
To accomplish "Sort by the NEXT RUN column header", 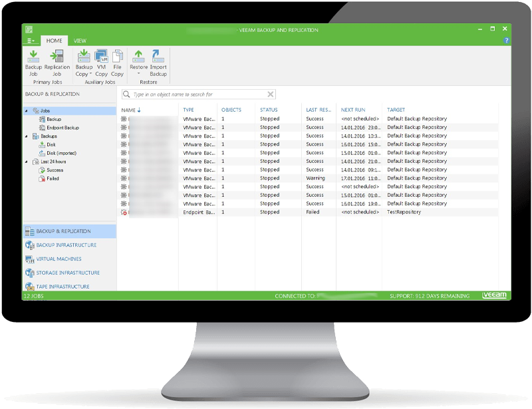I will point(353,110).
